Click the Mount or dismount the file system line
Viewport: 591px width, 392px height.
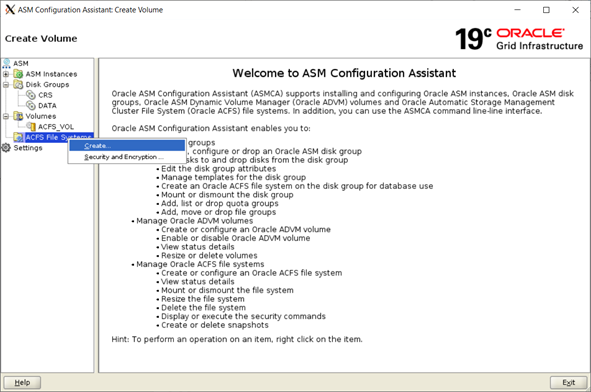(x=227, y=290)
